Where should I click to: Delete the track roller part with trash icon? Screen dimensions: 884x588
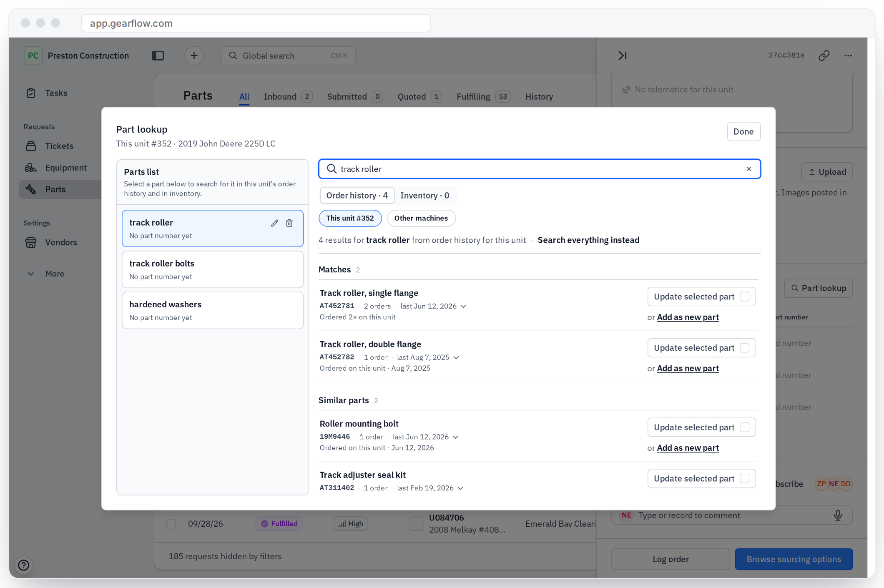pos(289,223)
